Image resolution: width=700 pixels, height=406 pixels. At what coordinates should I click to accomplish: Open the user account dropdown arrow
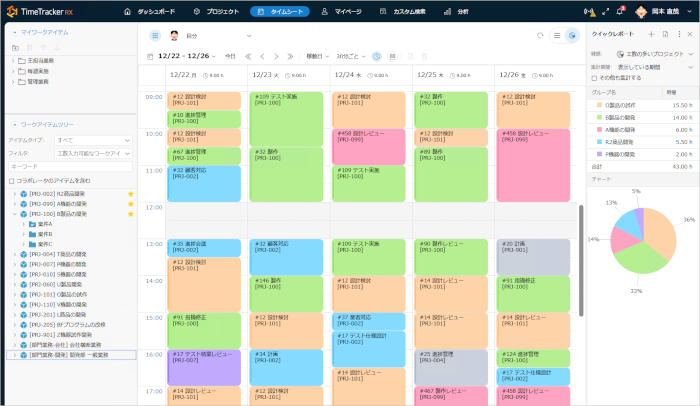(x=689, y=12)
